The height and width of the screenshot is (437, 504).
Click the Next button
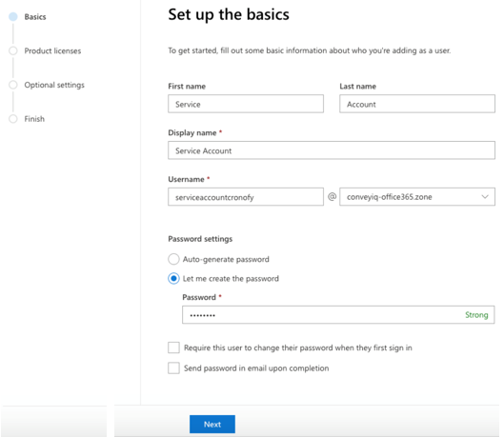pos(212,425)
